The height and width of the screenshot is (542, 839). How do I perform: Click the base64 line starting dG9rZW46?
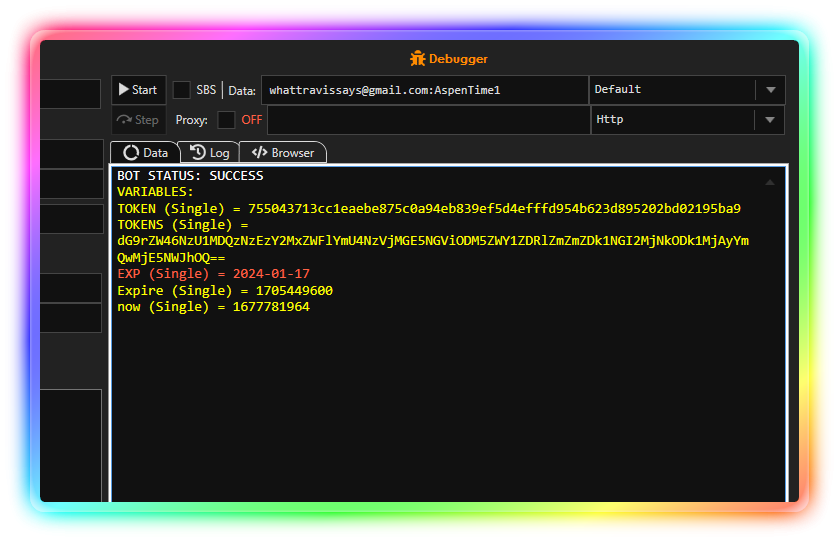433,241
